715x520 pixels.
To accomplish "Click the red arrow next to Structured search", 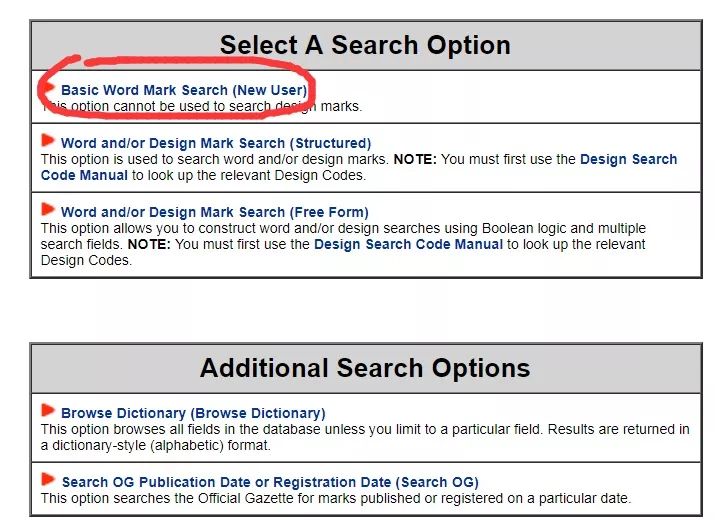I will pos(48,140).
